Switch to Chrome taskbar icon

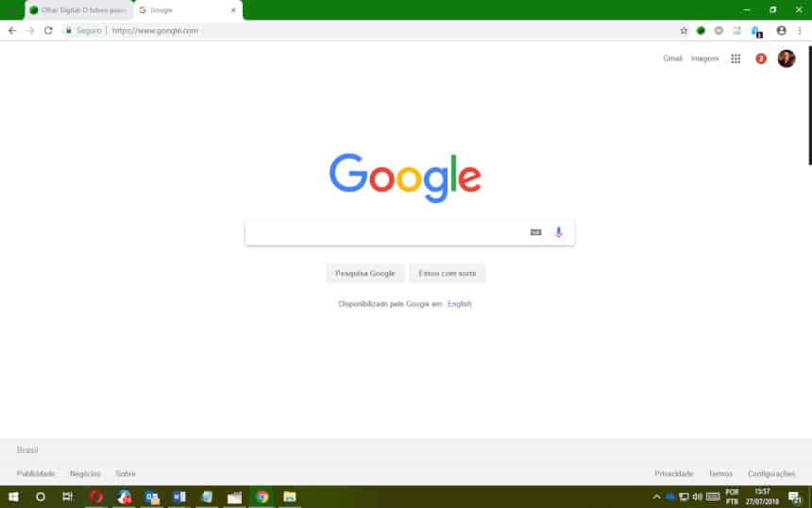(262, 497)
